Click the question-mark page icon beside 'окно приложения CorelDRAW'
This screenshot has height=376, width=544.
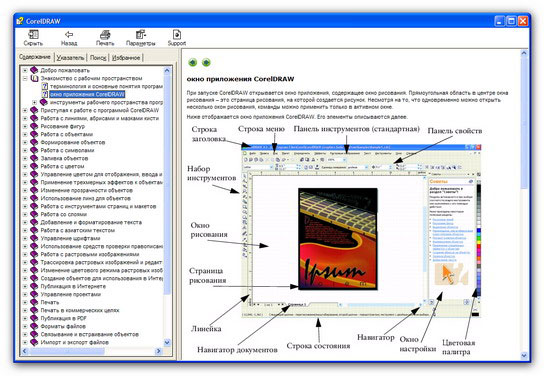[x=45, y=94]
